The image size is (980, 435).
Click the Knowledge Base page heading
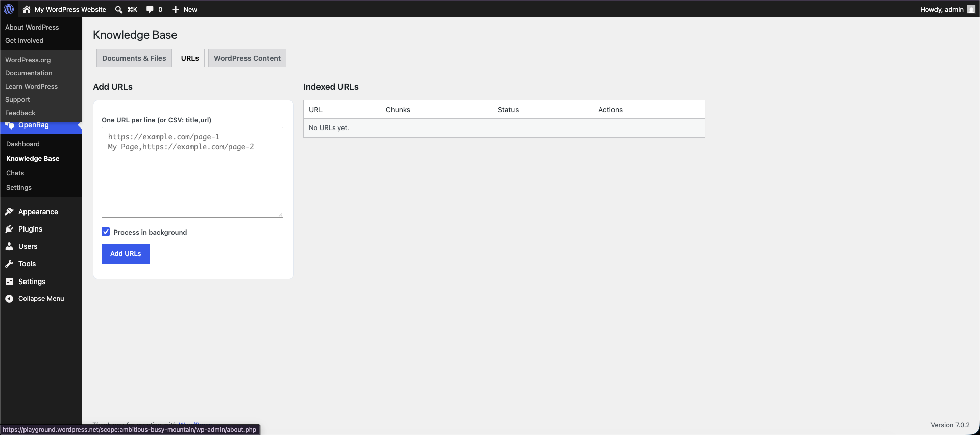[x=135, y=35]
